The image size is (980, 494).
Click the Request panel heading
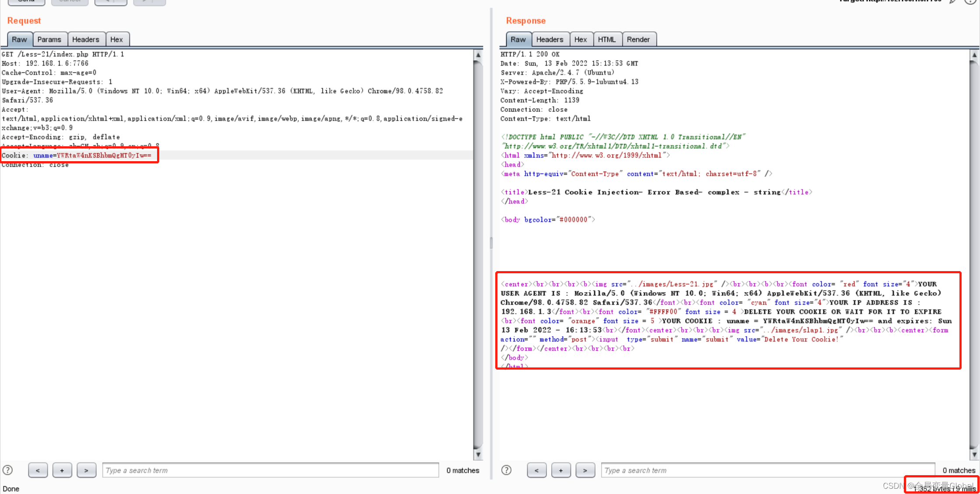(x=24, y=21)
